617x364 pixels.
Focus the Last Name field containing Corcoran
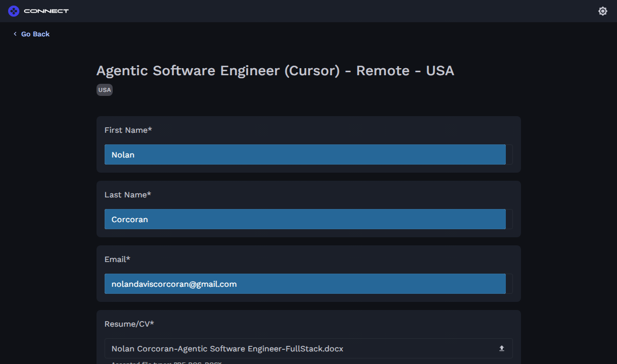[305, 219]
